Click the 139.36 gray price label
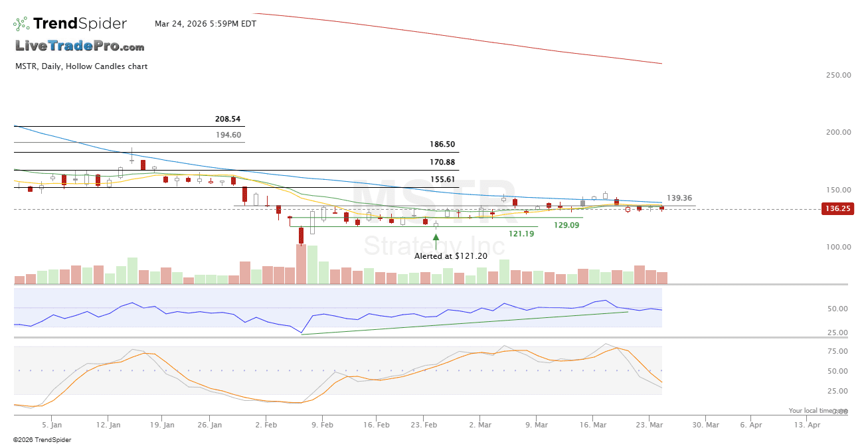 coord(679,198)
